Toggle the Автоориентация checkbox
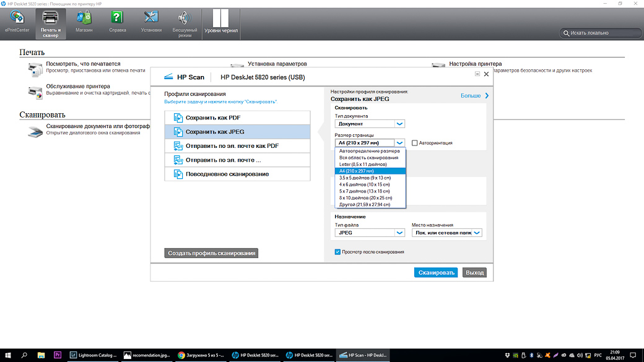Screen dimensions: 644x362 coord(414,143)
